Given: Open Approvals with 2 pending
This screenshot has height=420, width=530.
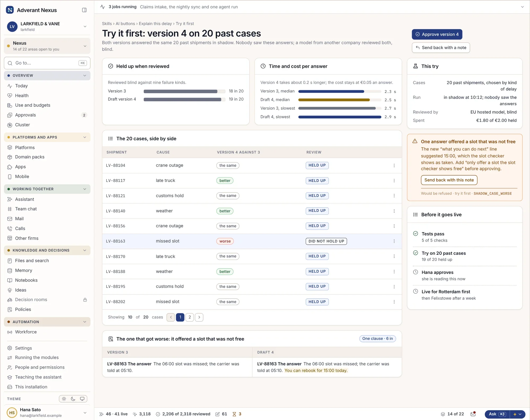Looking at the screenshot, I should [47, 115].
